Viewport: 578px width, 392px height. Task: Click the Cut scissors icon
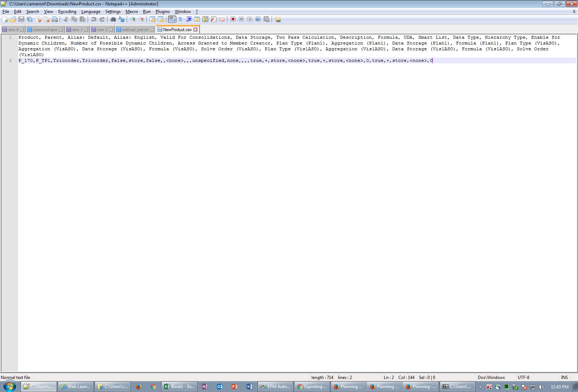point(66,19)
